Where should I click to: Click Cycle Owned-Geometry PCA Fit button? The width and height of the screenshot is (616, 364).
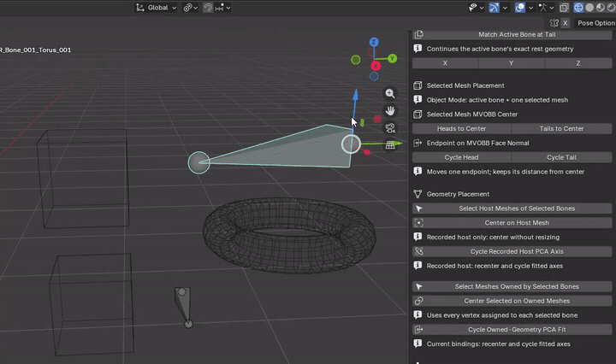click(x=512, y=330)
